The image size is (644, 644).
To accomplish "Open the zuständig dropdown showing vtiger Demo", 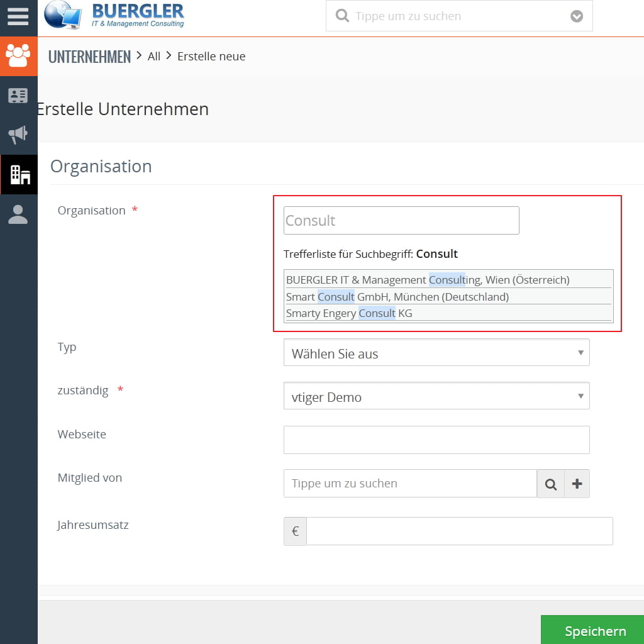I will click(436, 396).
